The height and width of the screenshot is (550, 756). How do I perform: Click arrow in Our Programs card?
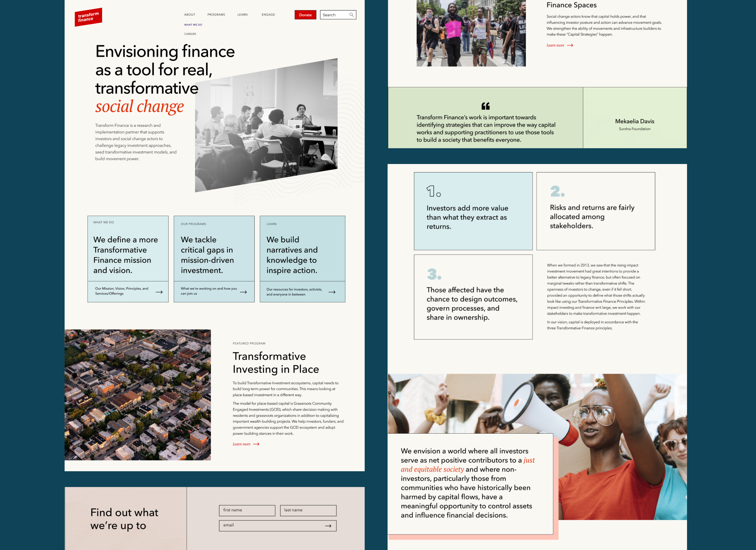(x=244, y=292)
